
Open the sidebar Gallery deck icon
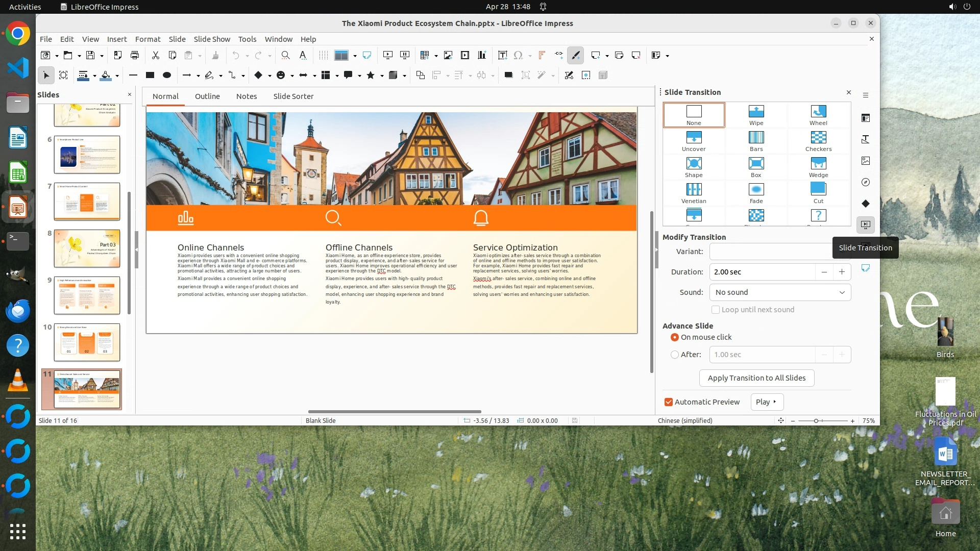pos(866,161)
